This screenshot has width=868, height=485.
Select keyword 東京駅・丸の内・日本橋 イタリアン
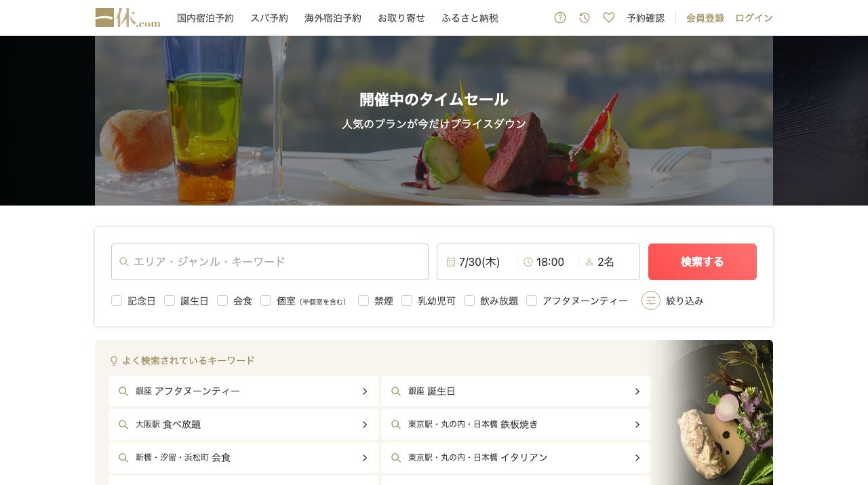coord(516,458)
